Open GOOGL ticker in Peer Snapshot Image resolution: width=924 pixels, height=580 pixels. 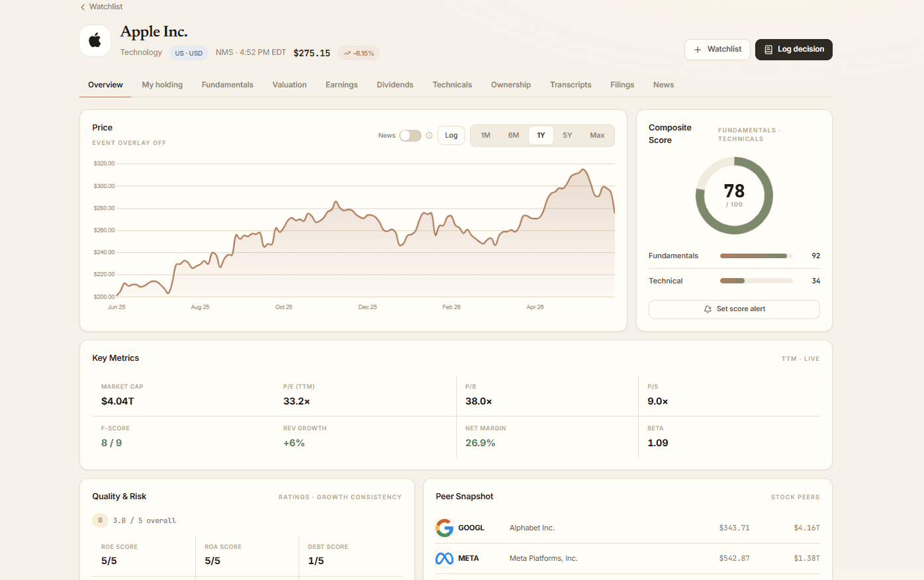pos(471,528)
